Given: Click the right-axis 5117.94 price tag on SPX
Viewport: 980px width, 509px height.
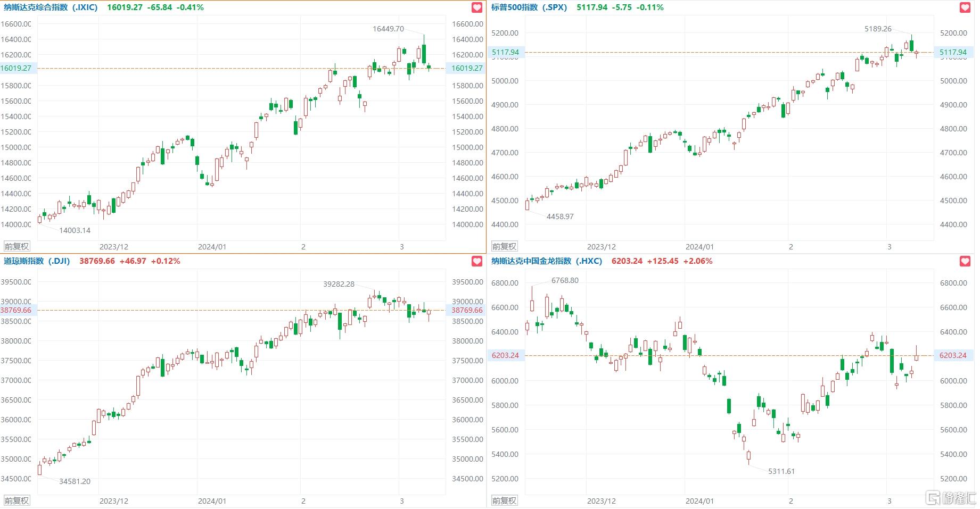Looking at the screenshot, I should tap(953, 52).
